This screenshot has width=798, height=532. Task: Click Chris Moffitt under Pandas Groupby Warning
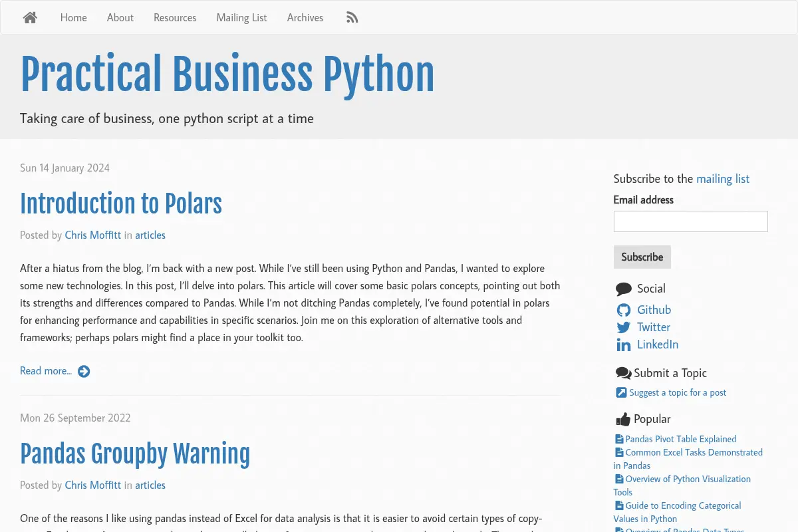click(93, 485)
